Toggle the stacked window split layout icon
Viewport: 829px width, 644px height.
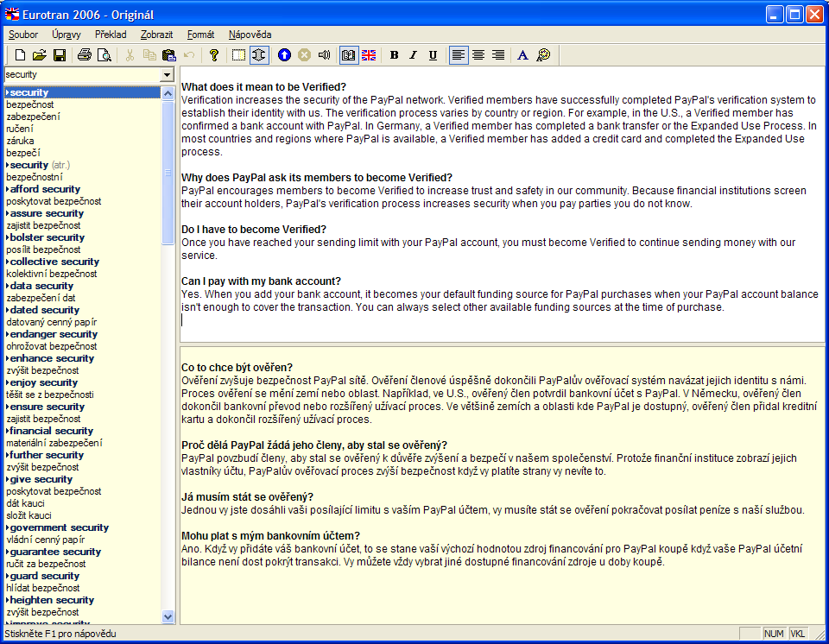(x=259, y=55)
